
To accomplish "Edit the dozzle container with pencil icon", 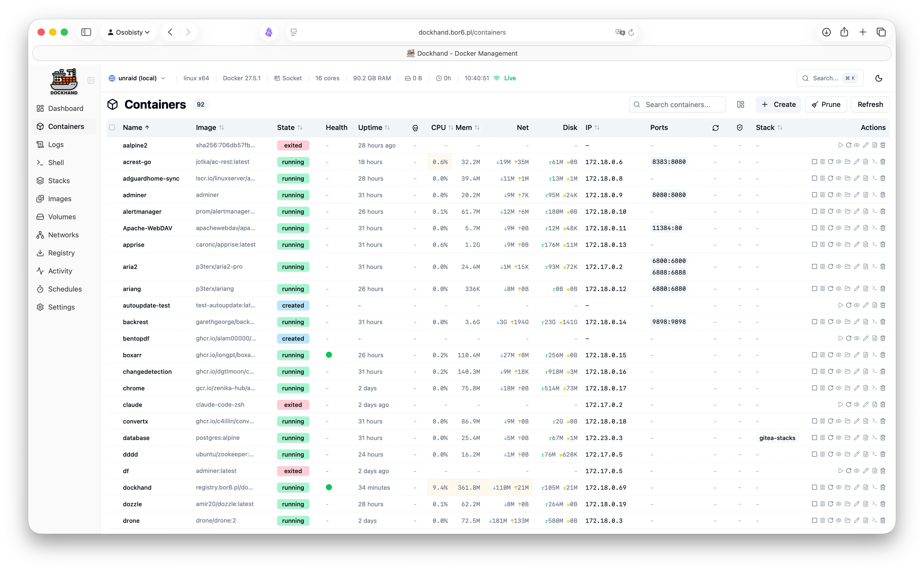I will pos(856,504).
